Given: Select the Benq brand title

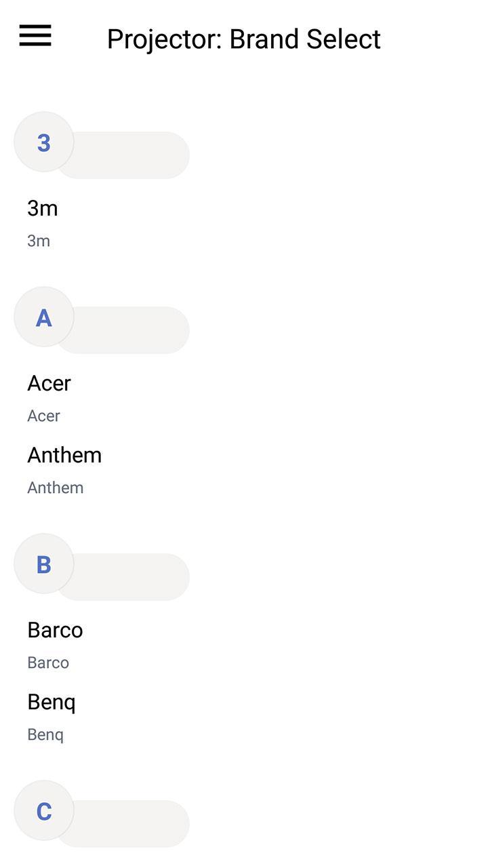Looking at the screenshot, I should coord(52,703).
